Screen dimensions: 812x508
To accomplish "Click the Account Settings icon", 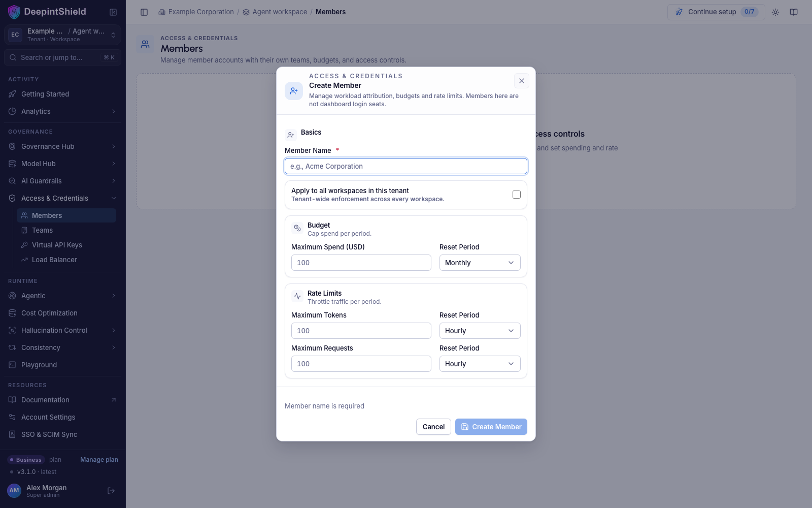I will [12, 417].
